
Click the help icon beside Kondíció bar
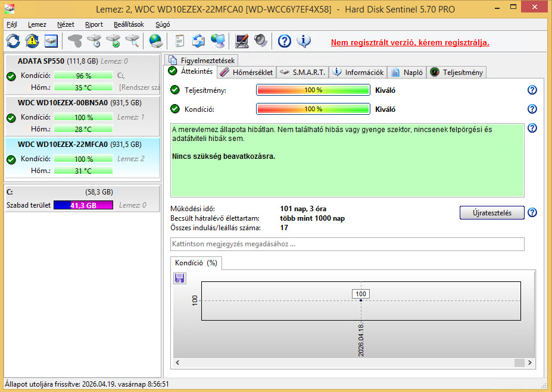(x=532, y=109)
